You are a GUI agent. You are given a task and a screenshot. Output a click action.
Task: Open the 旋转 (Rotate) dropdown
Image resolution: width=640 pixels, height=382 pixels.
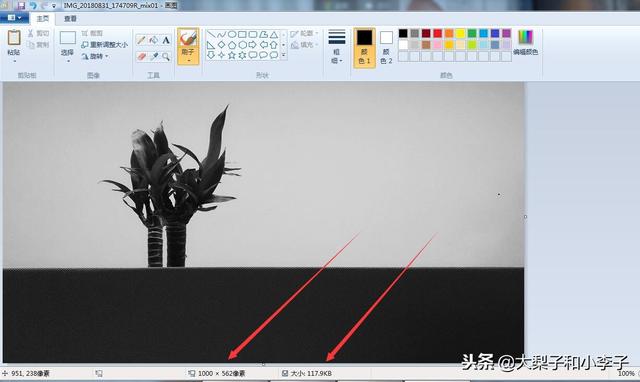(95, 56)
